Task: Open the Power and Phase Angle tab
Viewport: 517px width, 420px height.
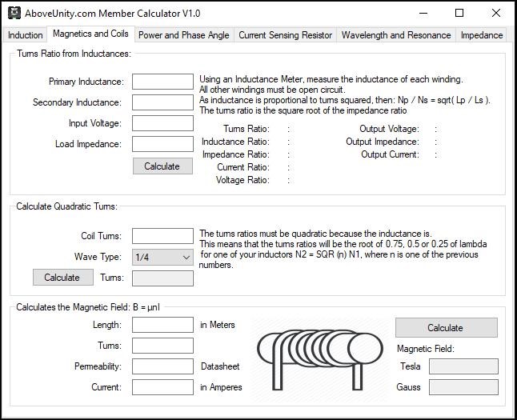Action: click(183, 35)
